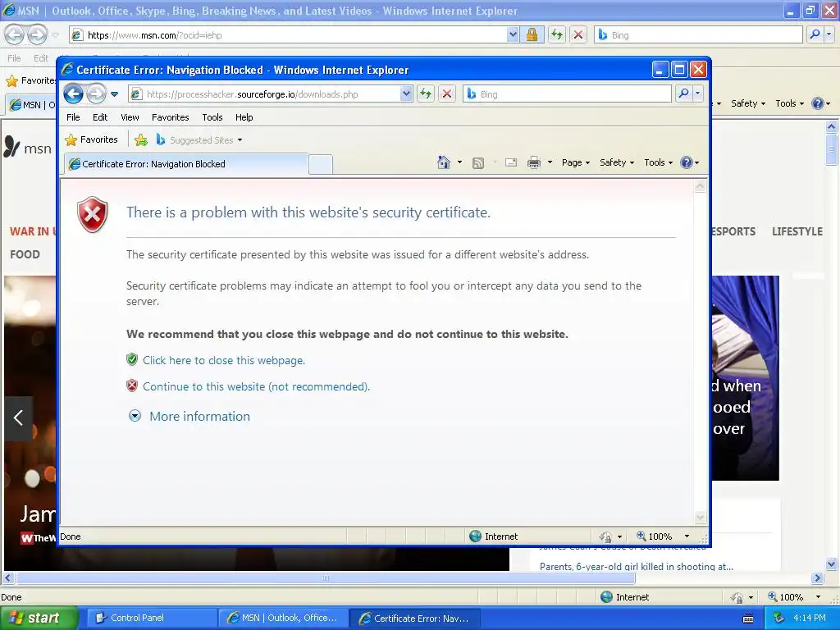Click previous slide arrow on MSN carousel

tap(18, 418)
